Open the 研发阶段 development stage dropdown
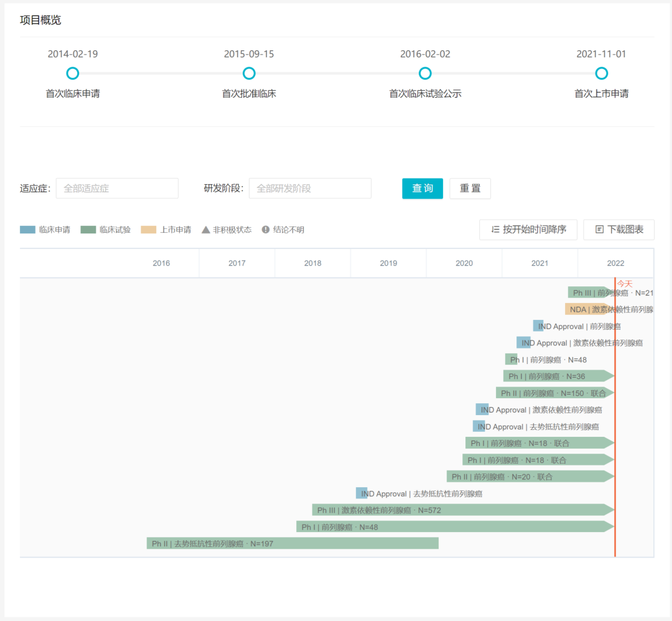 [x=310, y=188]
